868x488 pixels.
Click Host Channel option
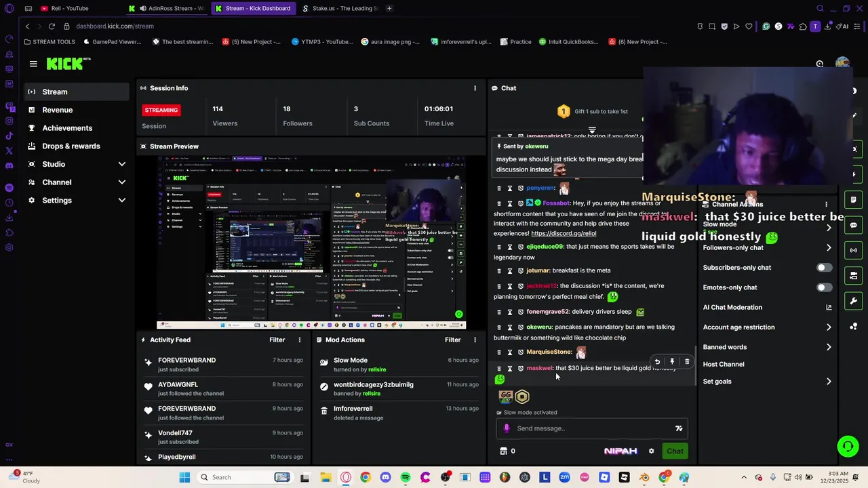click(x=724, y=365)
